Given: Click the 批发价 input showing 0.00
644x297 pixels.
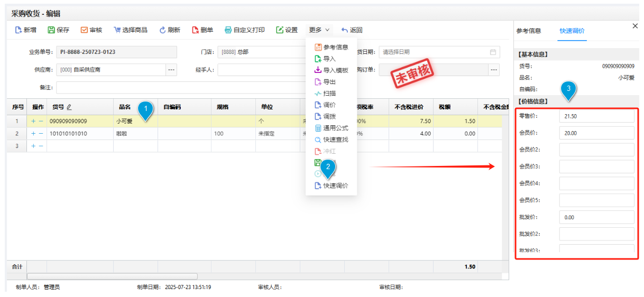Looking at the screenshot, I should (596, 217).
